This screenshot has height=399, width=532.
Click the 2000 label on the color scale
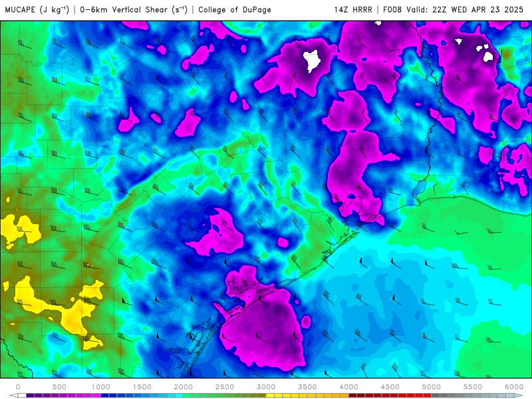click(184, 387)
